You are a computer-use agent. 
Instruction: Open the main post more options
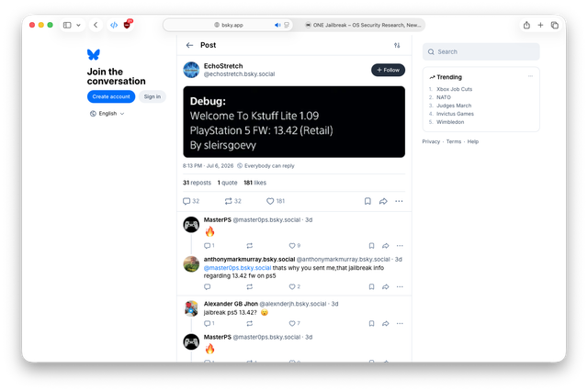399,201
